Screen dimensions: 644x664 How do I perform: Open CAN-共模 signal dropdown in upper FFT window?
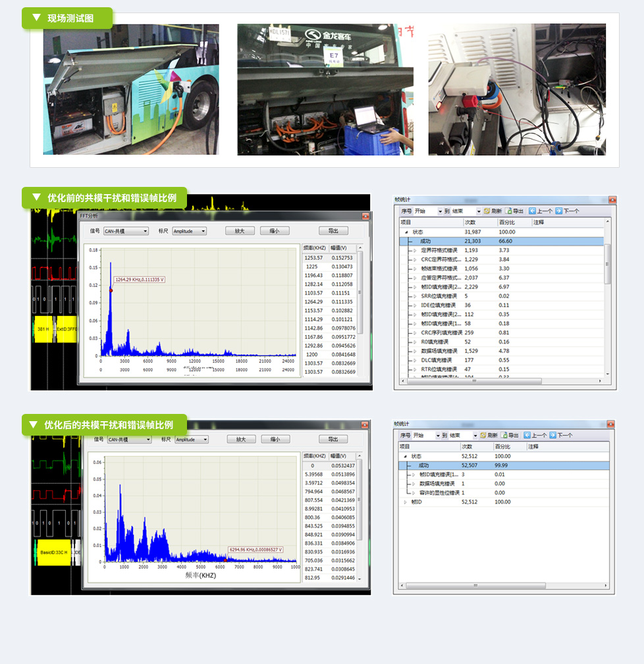pyautogui.click(x=145, y=231)
